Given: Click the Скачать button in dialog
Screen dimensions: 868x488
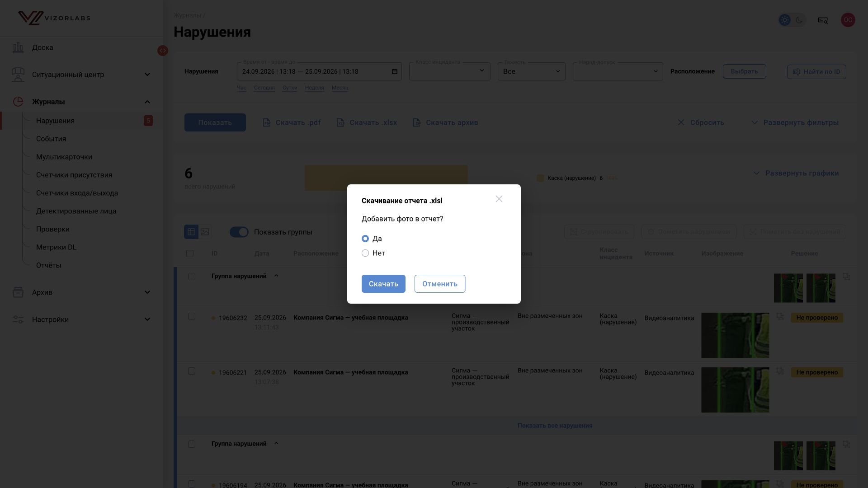Looking at the screenshot, I should pyautogui.click(x=383, y=284).
